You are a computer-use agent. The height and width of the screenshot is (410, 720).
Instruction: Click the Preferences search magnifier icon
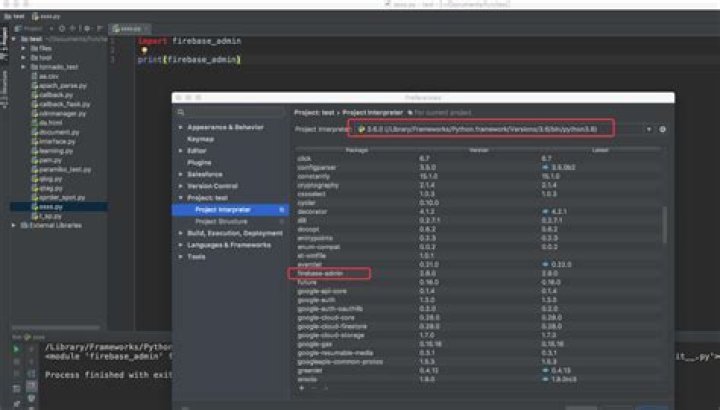point(181,112)
